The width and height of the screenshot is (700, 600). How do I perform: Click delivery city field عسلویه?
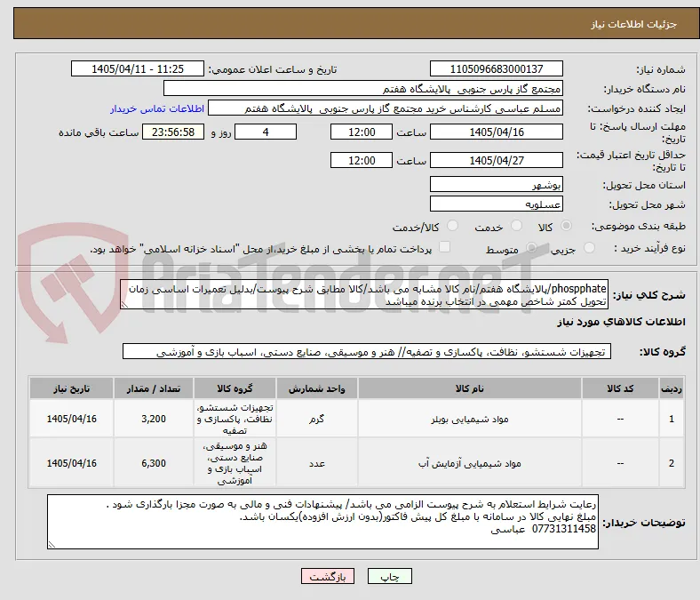(x=496, y=204)
